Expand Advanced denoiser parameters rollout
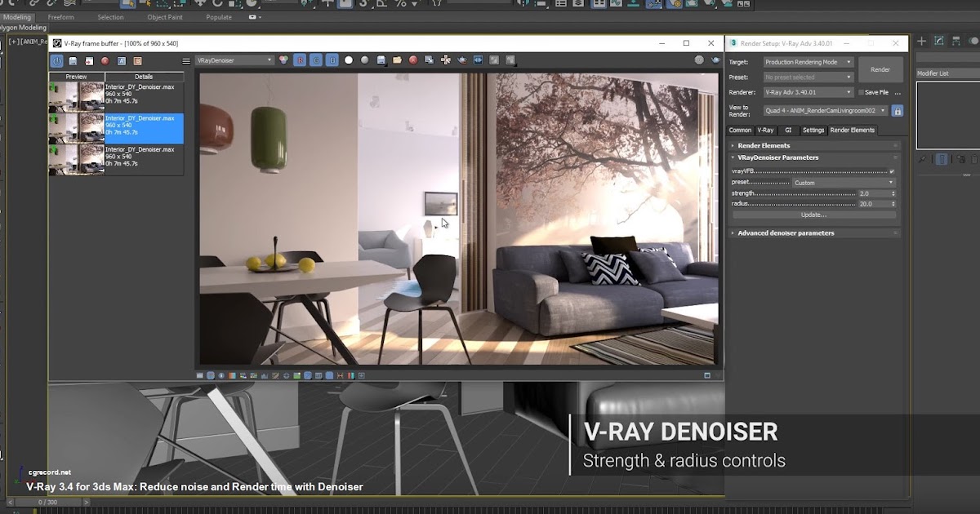This screenshot has width=980, height=514. tap(814, 233)
